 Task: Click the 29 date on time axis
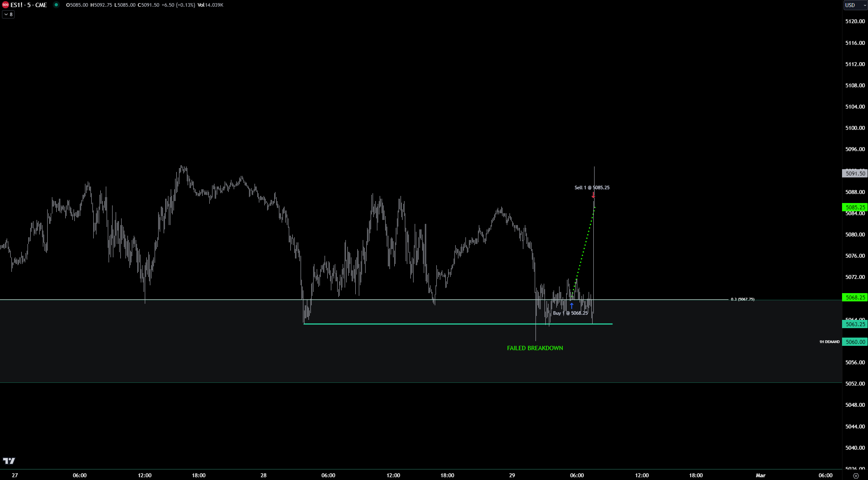(512, 475)
